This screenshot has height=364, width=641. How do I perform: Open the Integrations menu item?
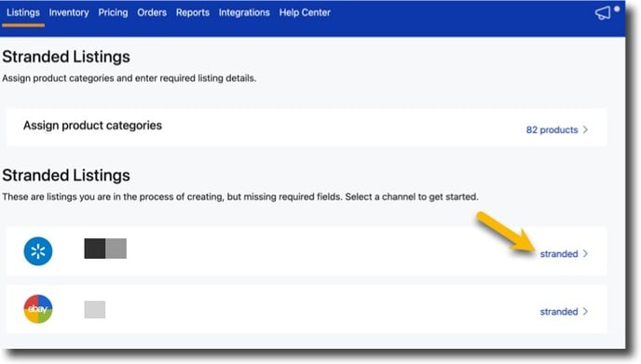(x=244, y=13)
